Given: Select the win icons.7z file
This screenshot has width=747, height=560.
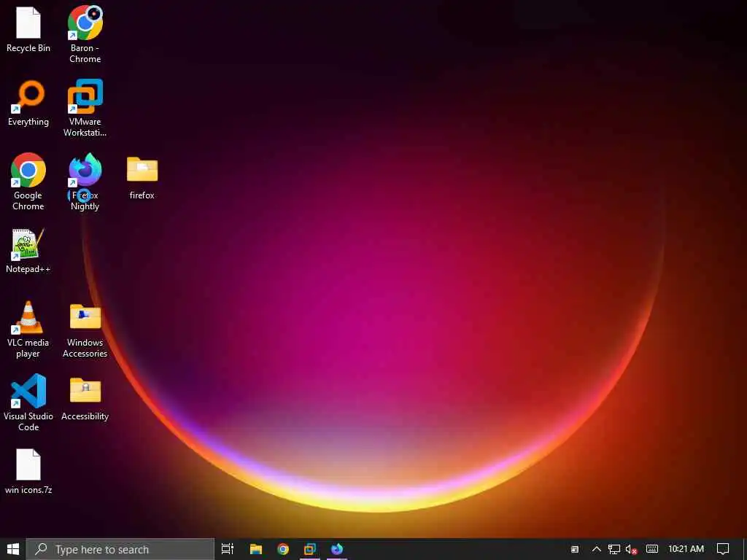Looking at the screenshot, I should pos(28,472).
